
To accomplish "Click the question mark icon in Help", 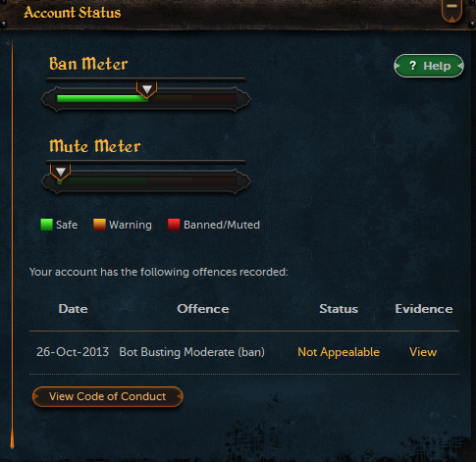I will (x=413, y=66).
